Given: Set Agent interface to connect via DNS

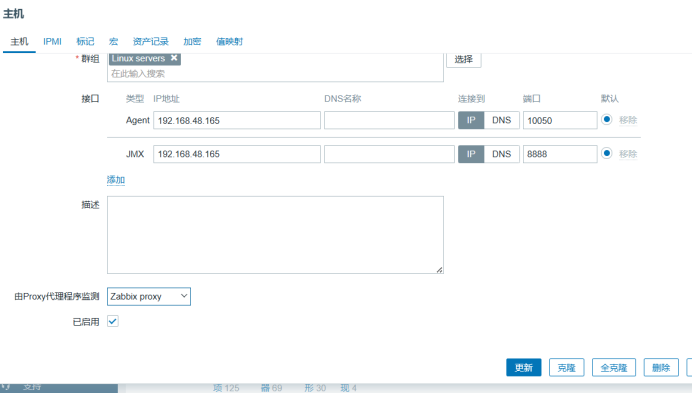Looking at the screenshot, I should click(501, 121).
